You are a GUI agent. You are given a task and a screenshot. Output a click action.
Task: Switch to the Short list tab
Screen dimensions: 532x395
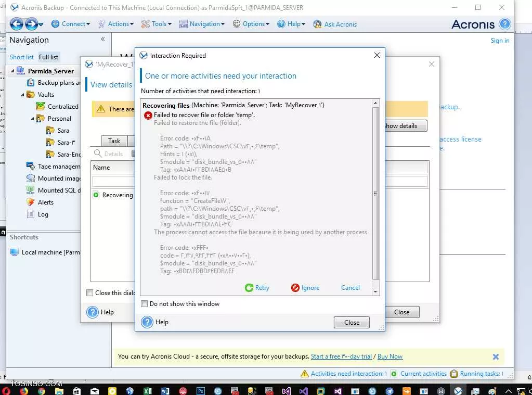coord(22,57)
